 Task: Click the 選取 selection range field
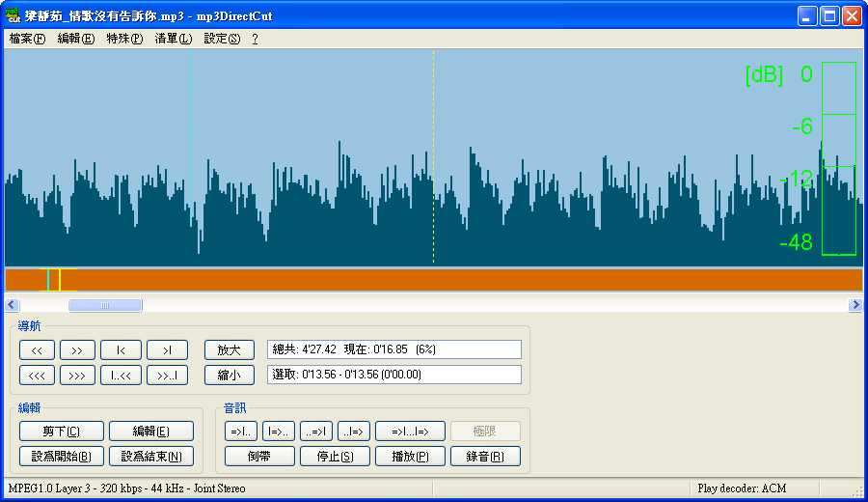pyautogui.click(x=394, y=375)
